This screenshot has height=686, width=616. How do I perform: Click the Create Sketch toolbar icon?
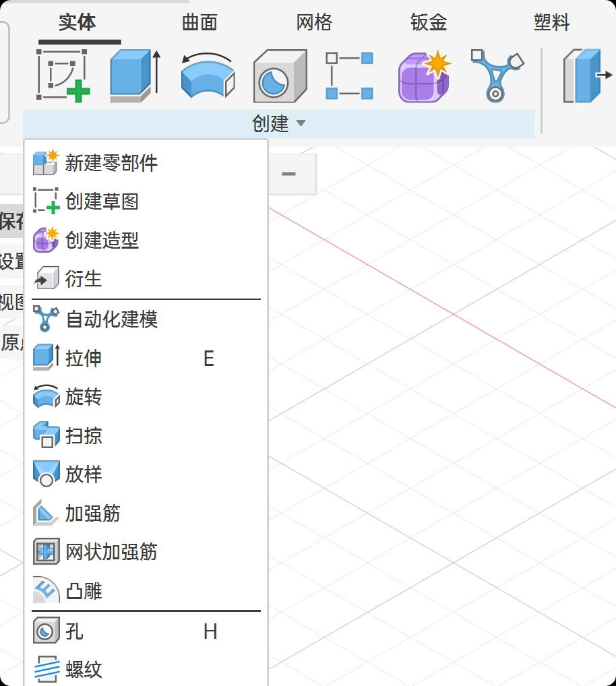tap(63, 75)
